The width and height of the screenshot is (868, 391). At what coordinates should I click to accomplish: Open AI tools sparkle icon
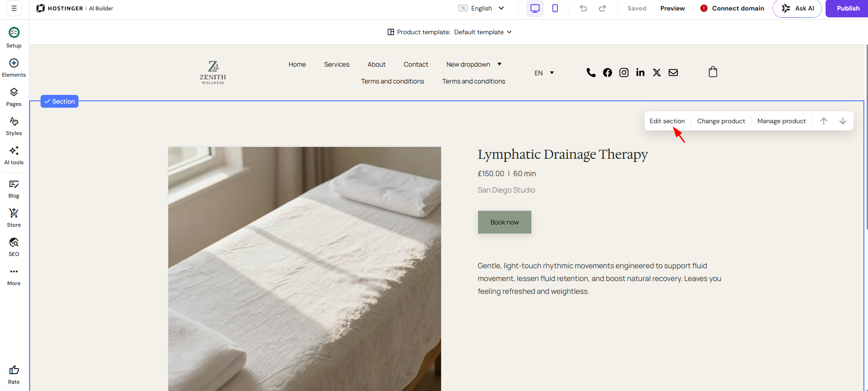14,151
